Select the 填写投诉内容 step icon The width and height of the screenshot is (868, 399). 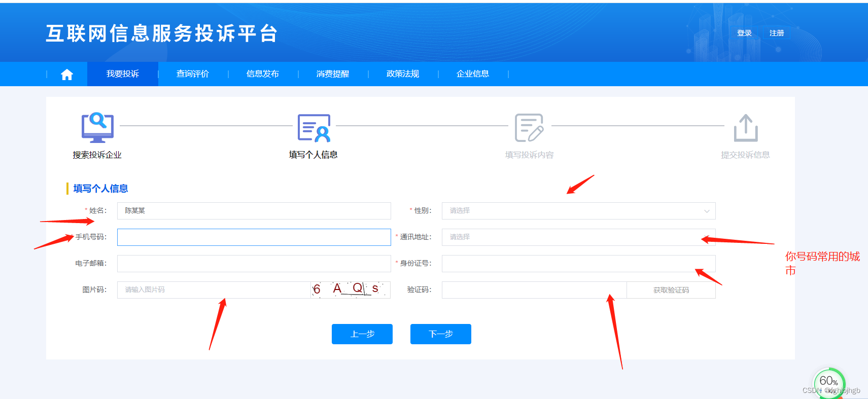pos(529,128)
